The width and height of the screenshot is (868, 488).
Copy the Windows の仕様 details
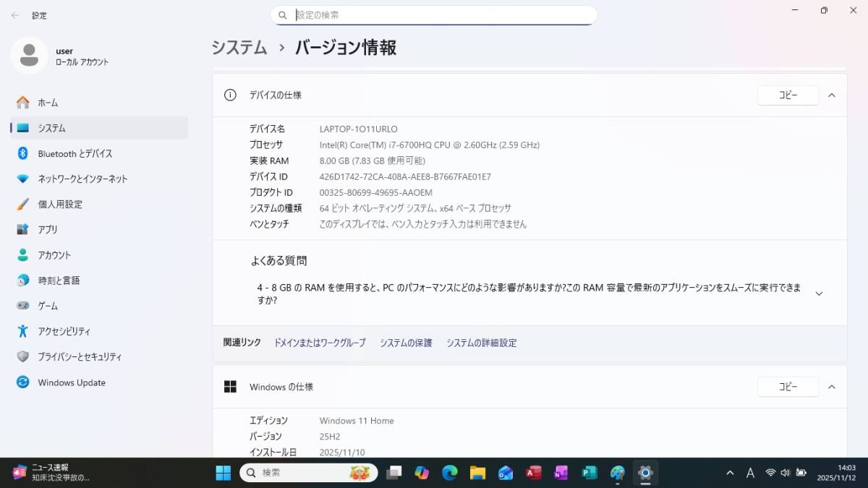tap(788, 387)
